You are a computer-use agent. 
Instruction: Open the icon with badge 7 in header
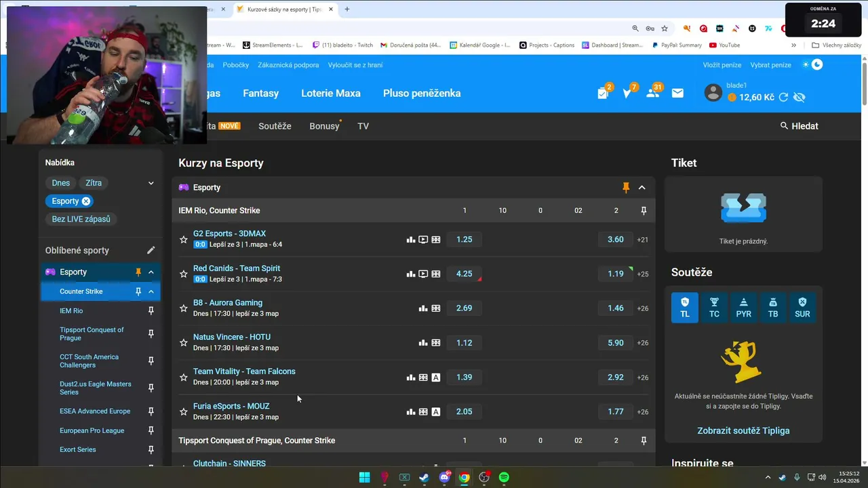(629, 92)
